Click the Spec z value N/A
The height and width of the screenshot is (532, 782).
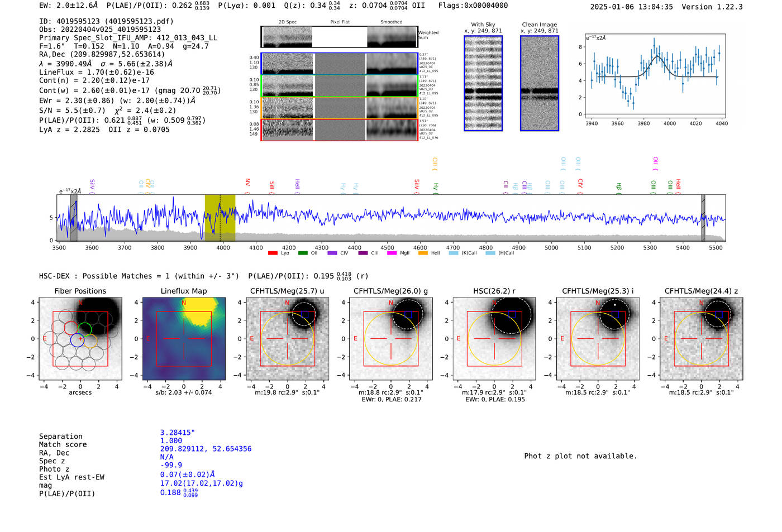coord(166,457)
